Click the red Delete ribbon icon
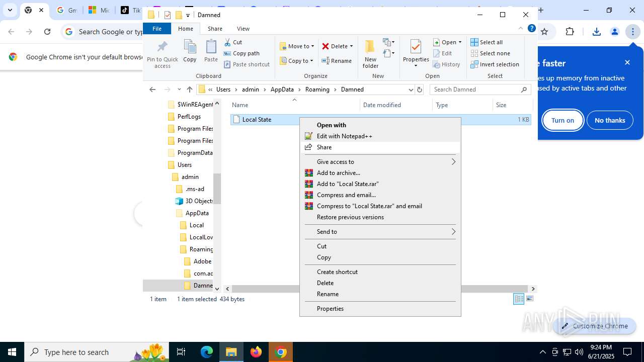This screenshot has height=362, width=644. [x=326, y=46]
